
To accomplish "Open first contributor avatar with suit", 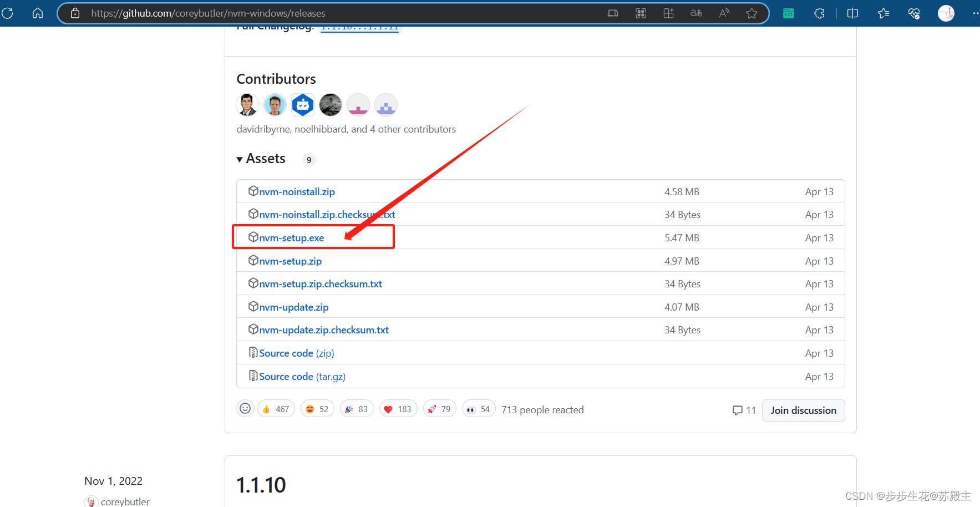I will click(x=247, y=105).
